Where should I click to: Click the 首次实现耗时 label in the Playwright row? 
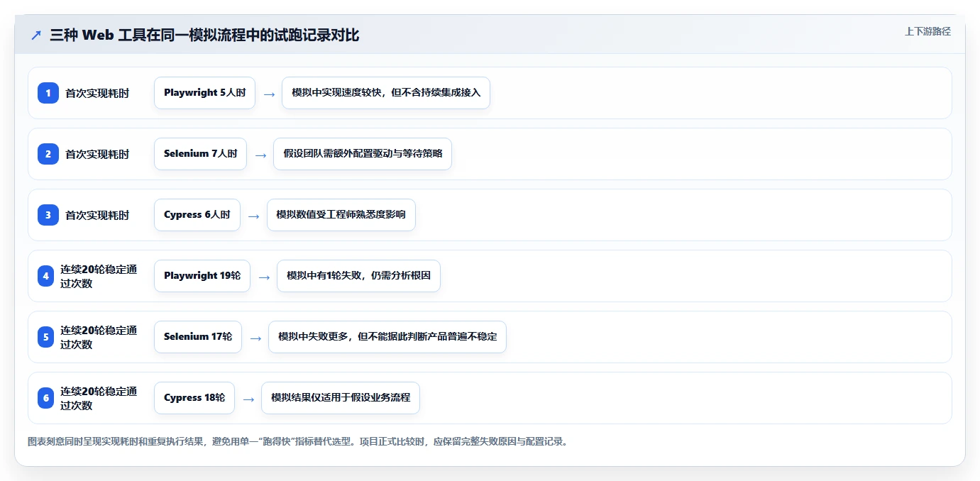point(97,94)
